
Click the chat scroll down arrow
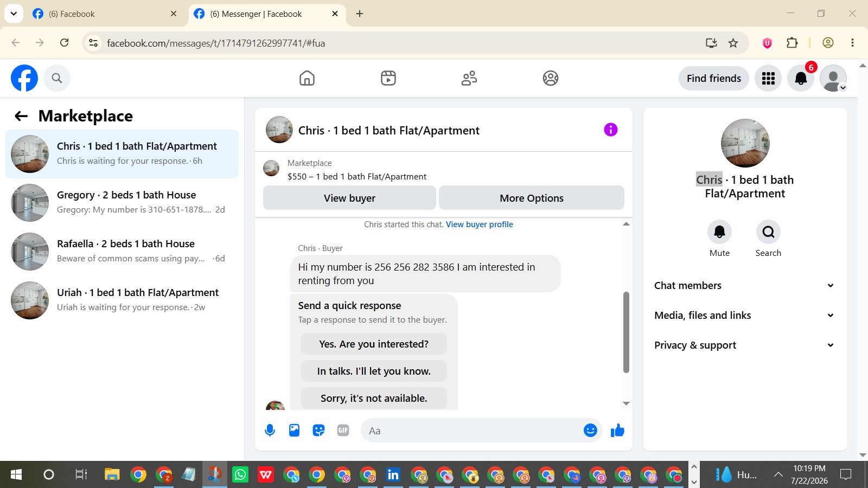click(626, 403)
